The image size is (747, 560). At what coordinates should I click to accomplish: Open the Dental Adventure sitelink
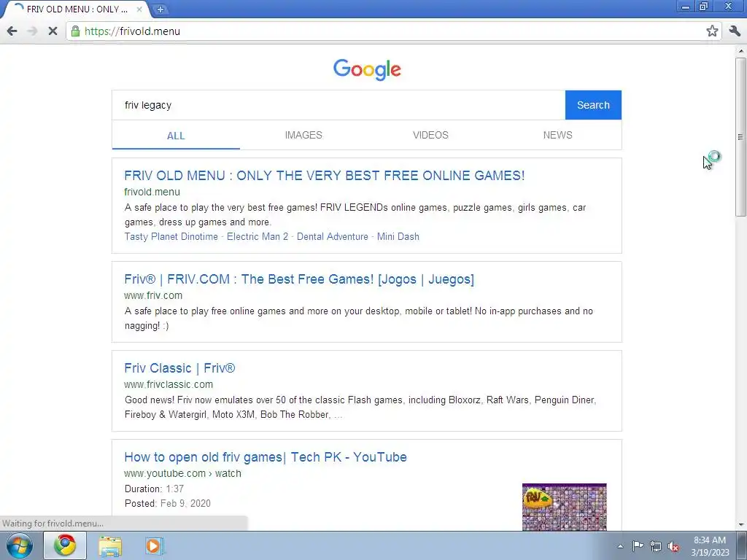333,237
